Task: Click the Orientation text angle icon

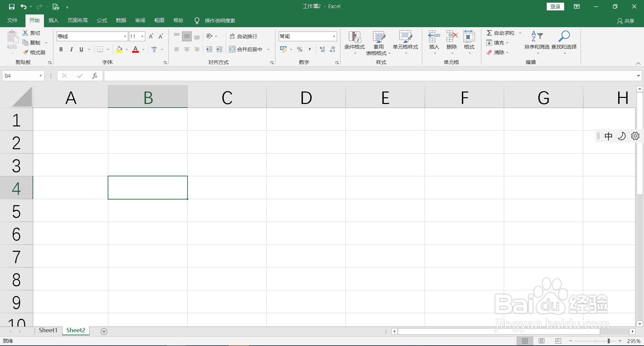Action: [209, 36]
